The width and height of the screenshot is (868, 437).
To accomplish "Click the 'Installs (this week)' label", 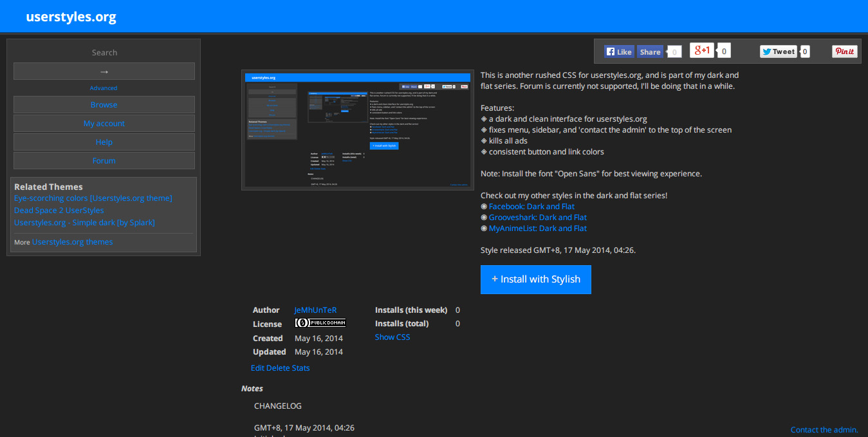I will (411, 310).
